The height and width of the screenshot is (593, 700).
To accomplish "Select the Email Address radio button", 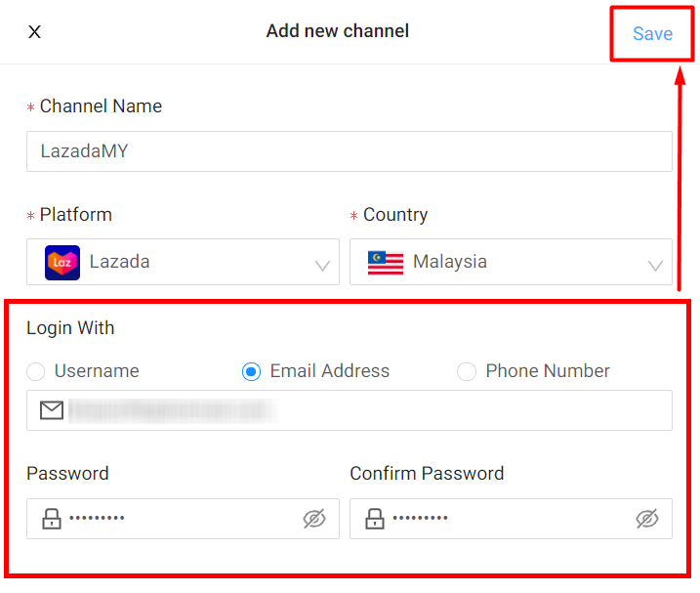I will click(252, 371).
